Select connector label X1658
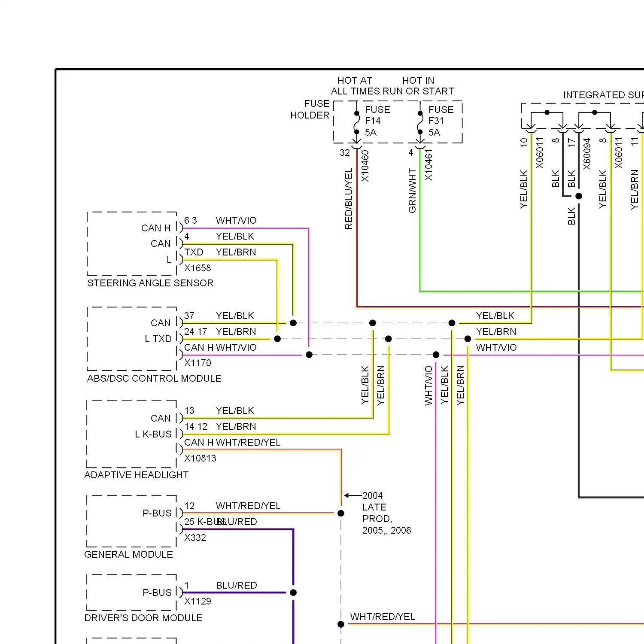 [197, 268]
